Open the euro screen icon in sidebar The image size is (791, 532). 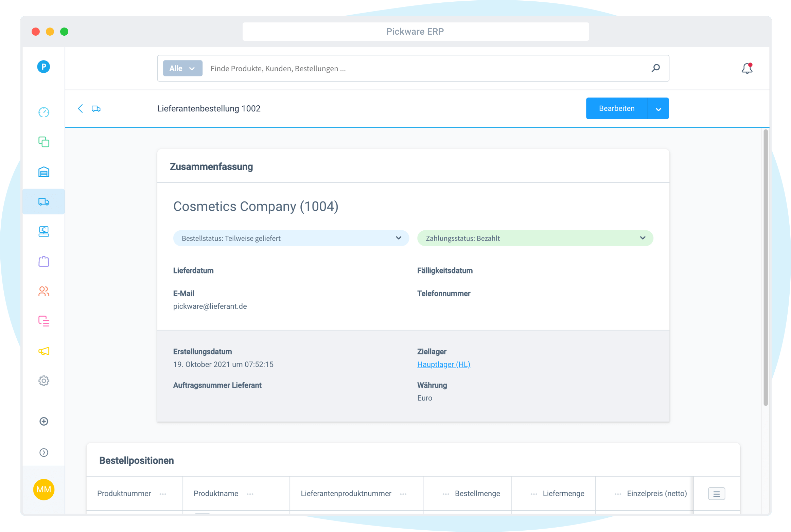(43, 231)
